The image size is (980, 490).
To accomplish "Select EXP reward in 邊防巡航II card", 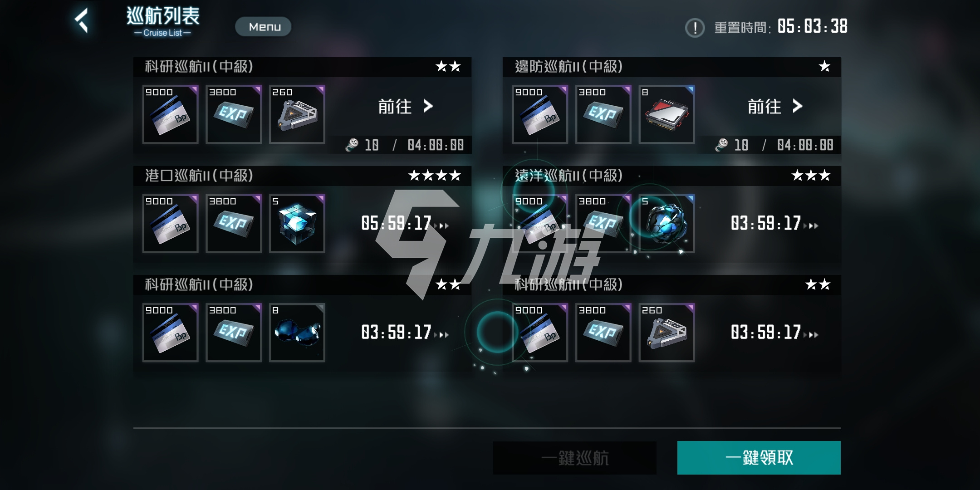I will point(603,114).
